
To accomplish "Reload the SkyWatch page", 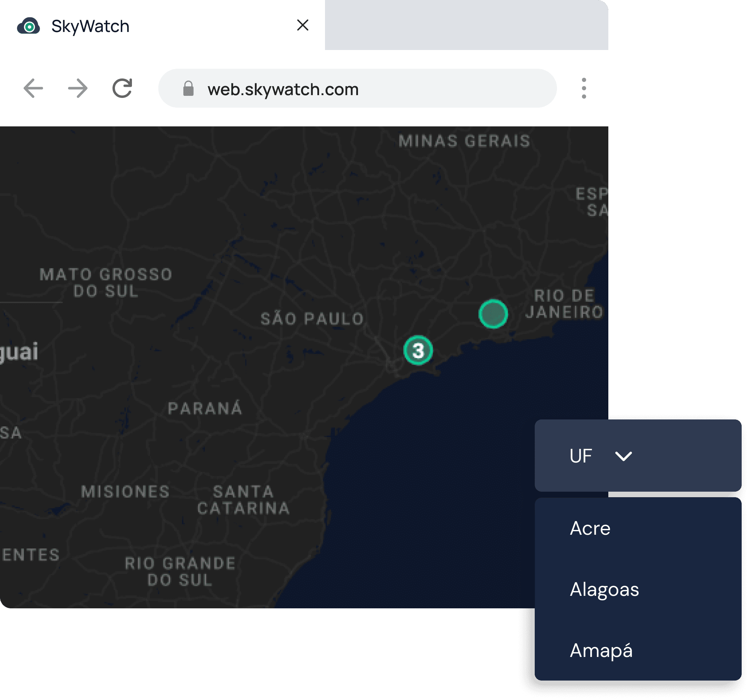I will (122, 88).
